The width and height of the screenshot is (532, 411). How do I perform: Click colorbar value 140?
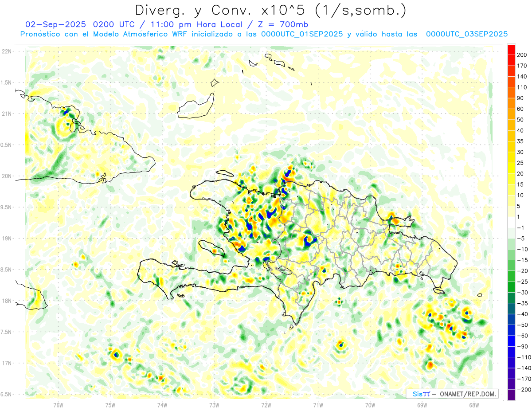(522, 77)
